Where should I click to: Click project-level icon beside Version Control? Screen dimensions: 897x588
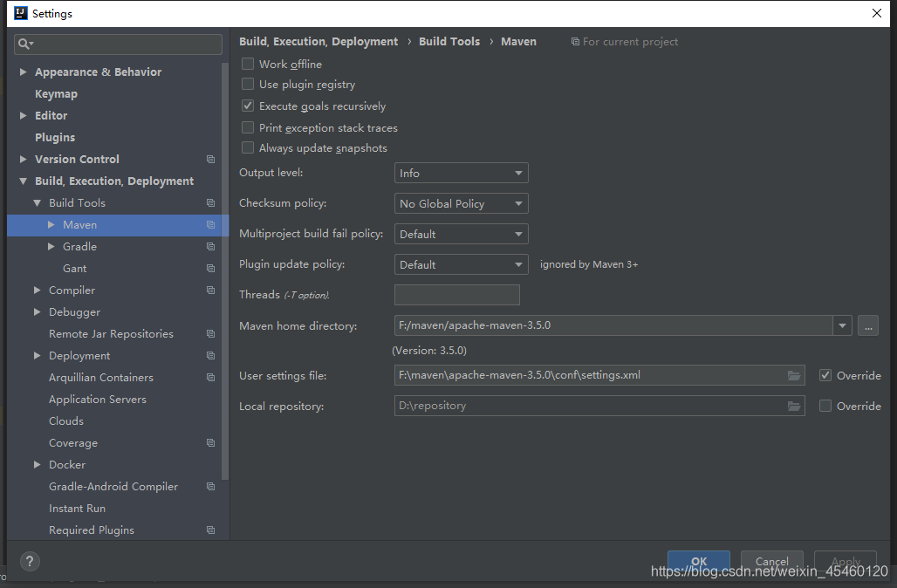tap(210, 159)
